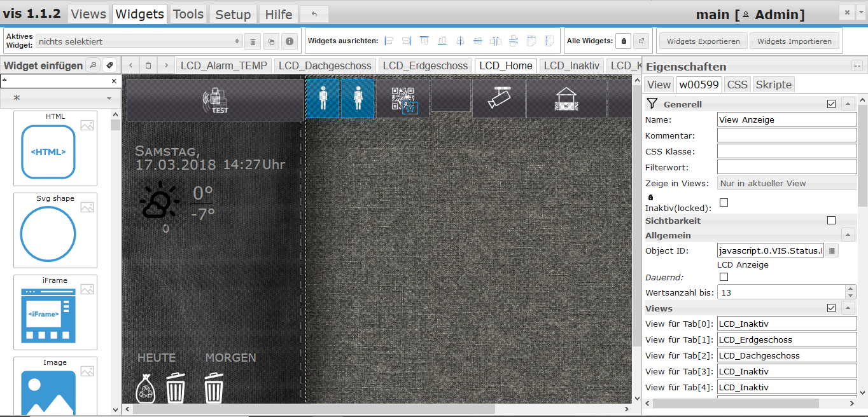Click the Widgets Exportieren button
The height and width of the screenshot is (417, 868).
click(703, 41)
